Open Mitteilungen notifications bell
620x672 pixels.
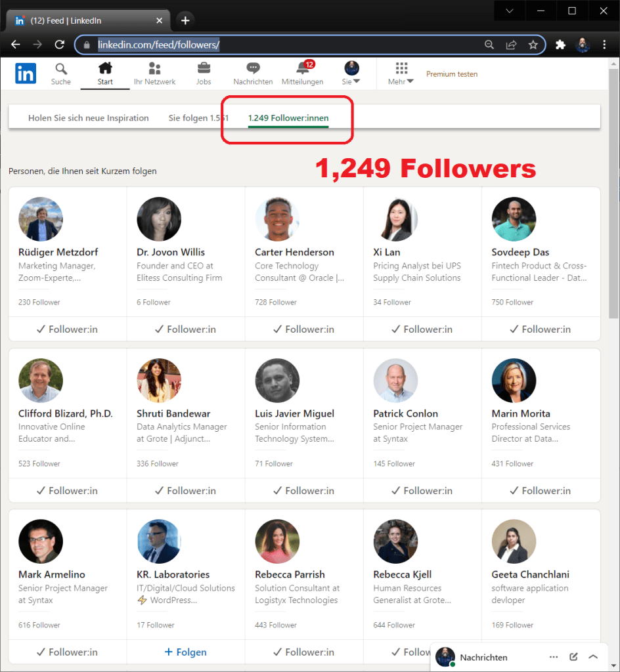click(x=302, y=70)
